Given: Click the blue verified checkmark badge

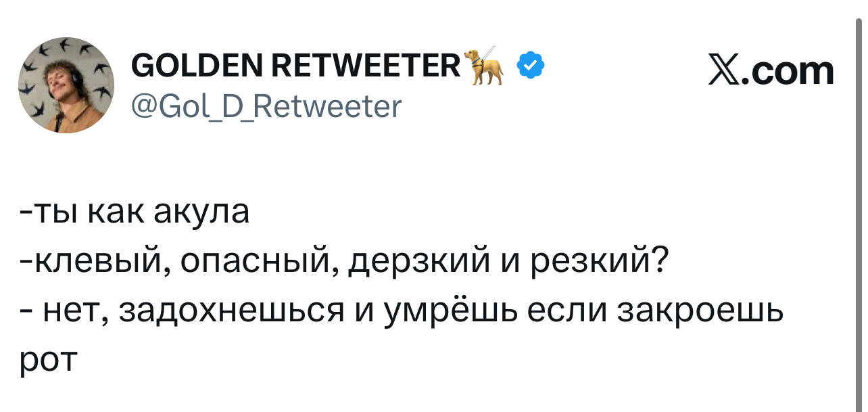Looking at the screenshot, I should pyautogui.click(x=530, y=65).
